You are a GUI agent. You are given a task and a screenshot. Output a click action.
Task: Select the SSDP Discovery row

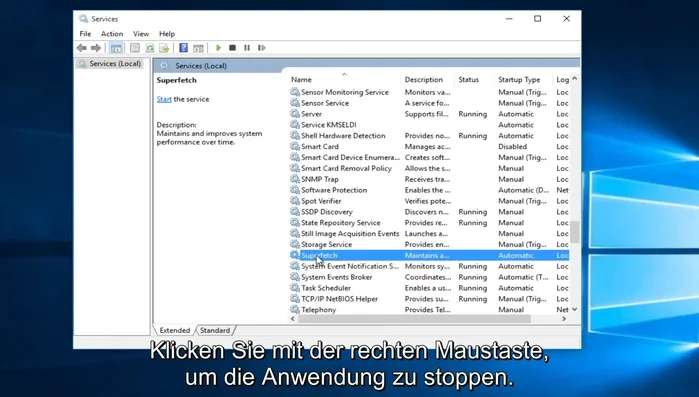[428, 212]
